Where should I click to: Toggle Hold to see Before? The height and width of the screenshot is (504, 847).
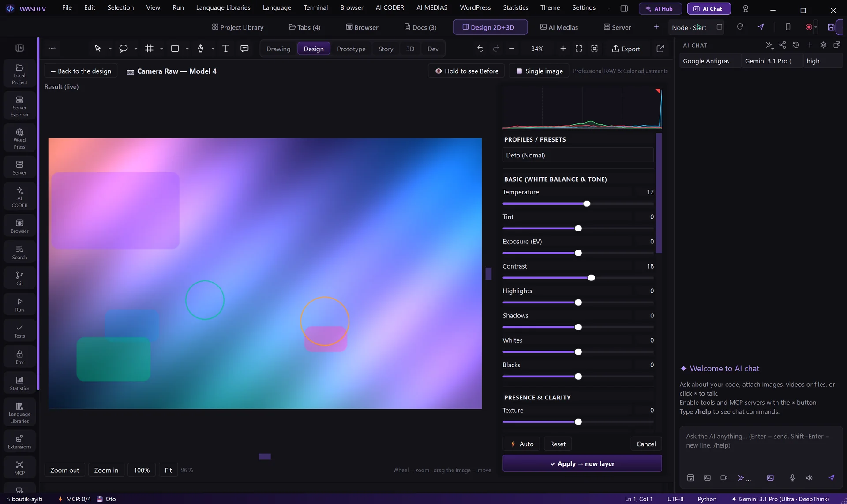click(467, 71)
